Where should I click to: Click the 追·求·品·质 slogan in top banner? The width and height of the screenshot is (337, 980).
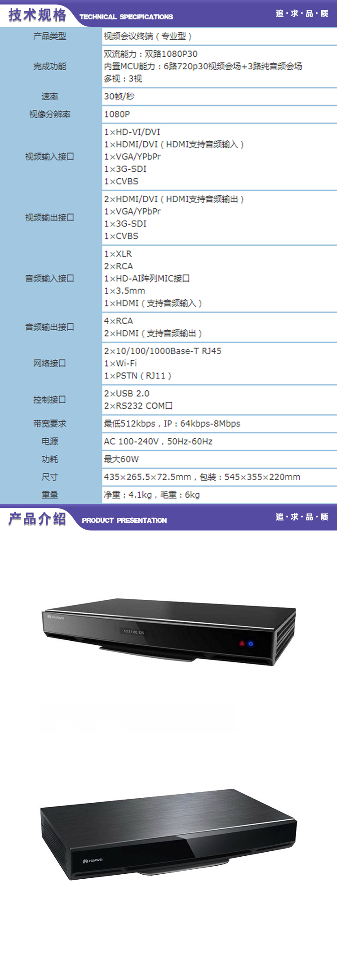302,13
